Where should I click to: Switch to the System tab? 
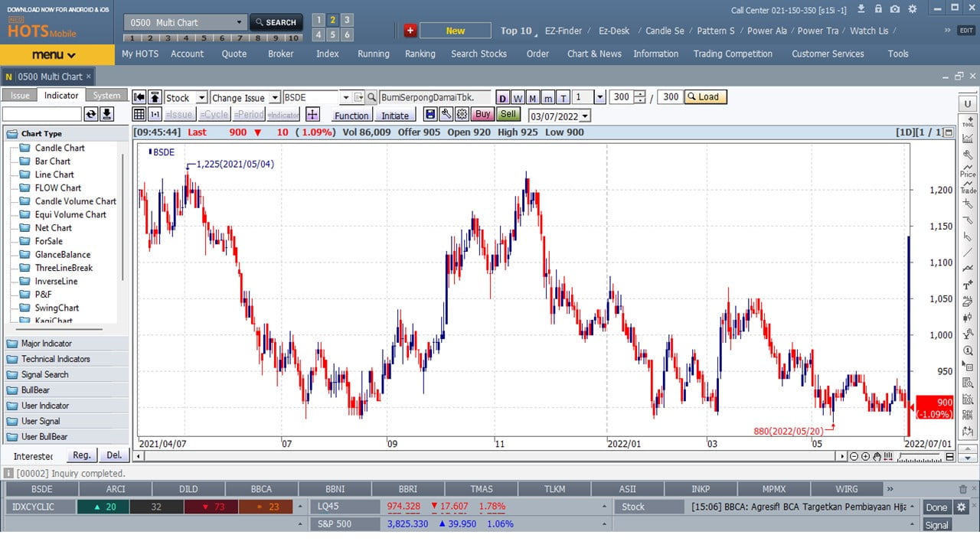coord(106,96)
